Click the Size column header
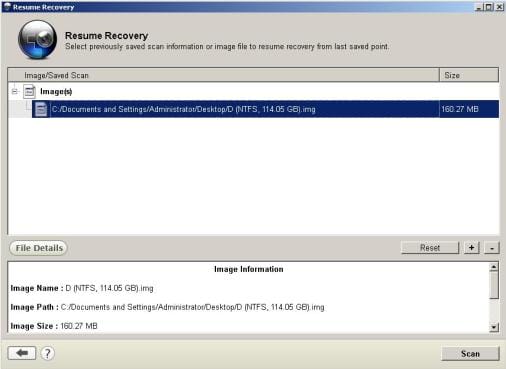The image size is (506, 369). click(x=469, y=75)
